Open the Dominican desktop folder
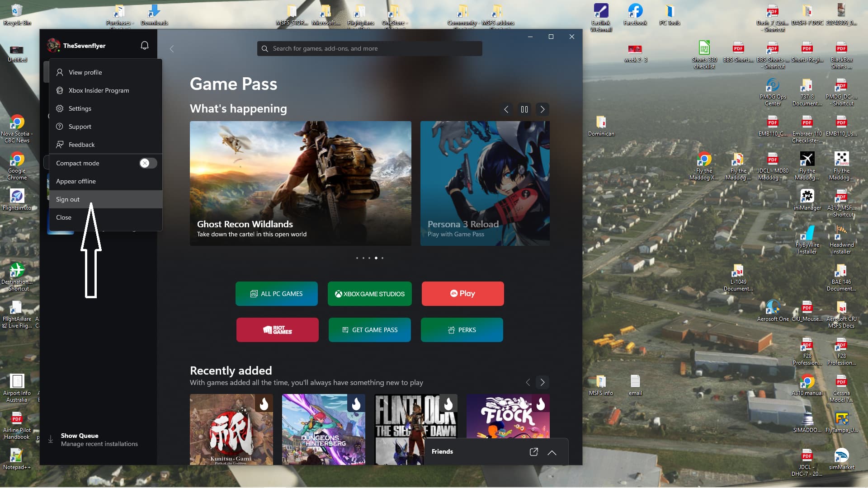 601,126
